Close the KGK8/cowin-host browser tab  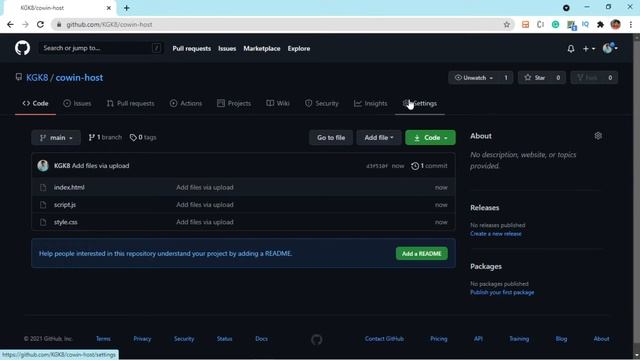pyautogui.click(x=109, y=8)
